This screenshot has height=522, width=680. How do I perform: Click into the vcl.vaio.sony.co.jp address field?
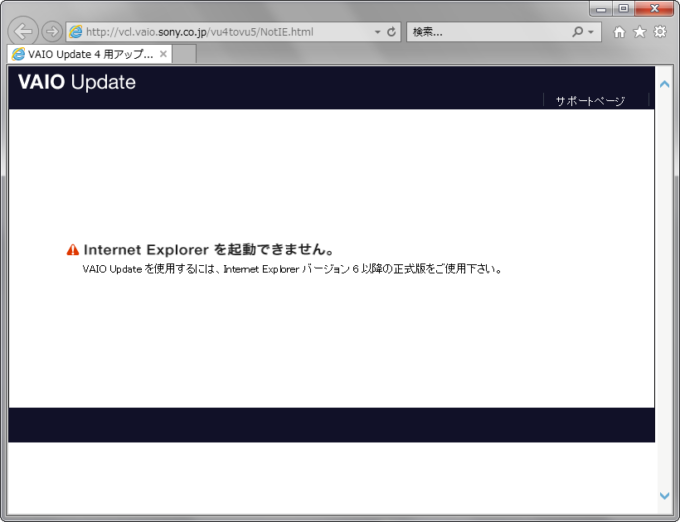(220, 32)
